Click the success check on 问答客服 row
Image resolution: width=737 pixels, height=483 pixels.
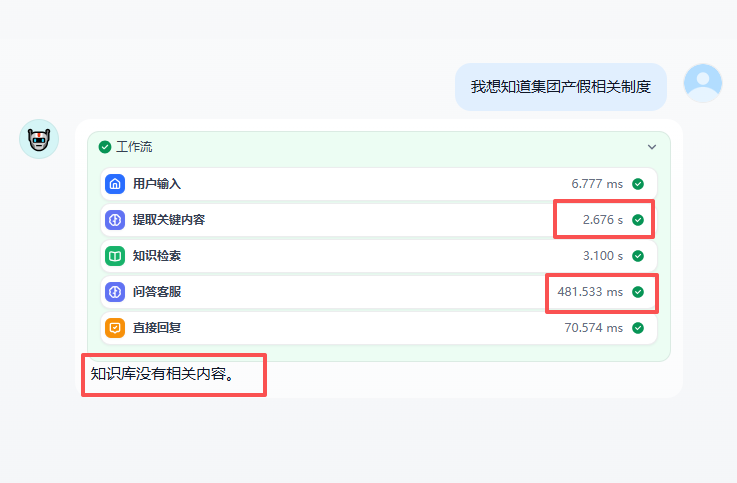638,292
